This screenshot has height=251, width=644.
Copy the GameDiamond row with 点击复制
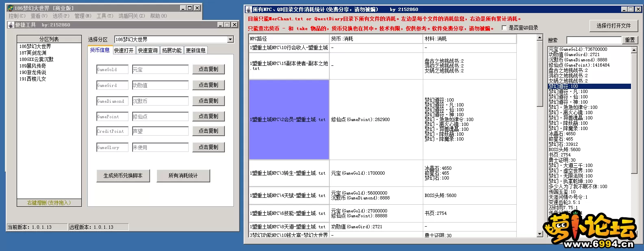(x=209, y=101)
